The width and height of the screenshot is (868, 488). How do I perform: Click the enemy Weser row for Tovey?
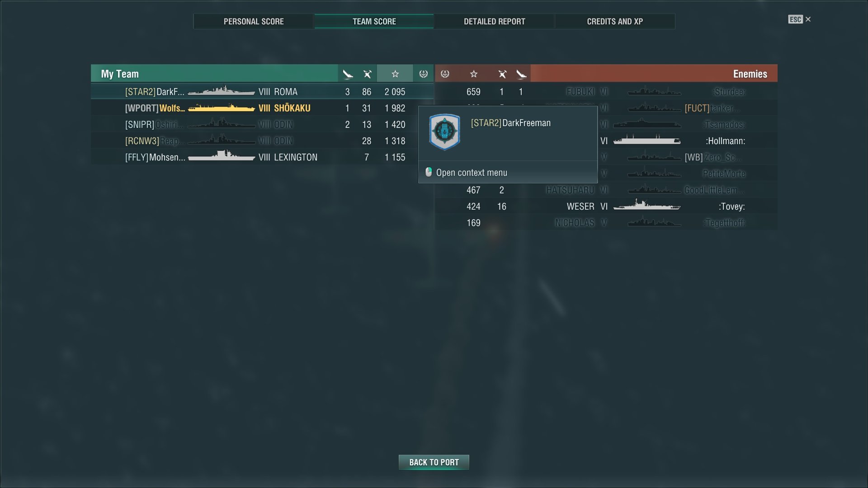(606, 206)
